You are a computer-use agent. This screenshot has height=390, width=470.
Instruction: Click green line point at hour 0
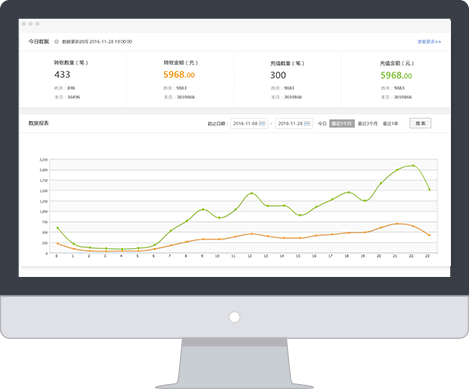(57, 228)
